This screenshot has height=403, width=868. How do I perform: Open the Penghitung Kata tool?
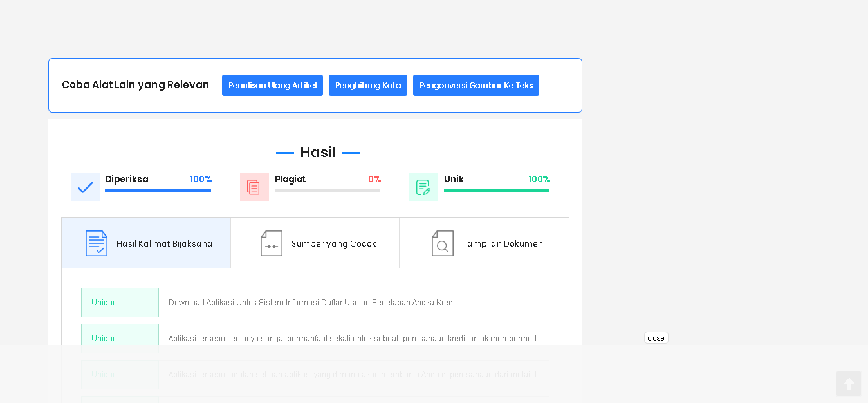367,86
